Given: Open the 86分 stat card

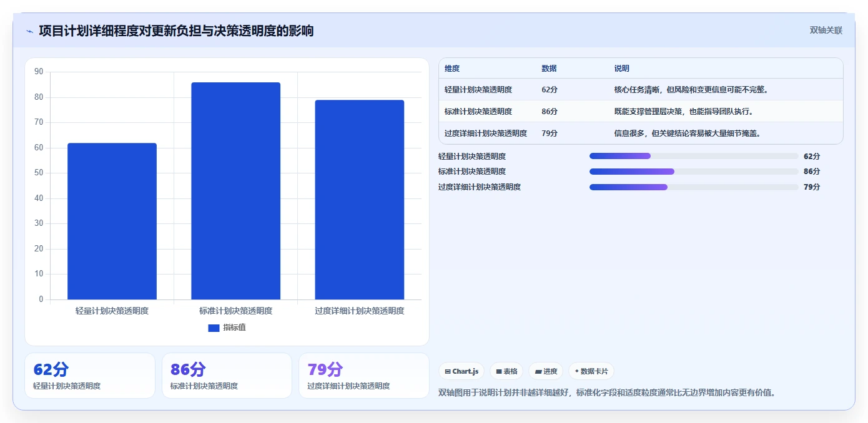Looking at the screenshot, I should click(227, 376).
